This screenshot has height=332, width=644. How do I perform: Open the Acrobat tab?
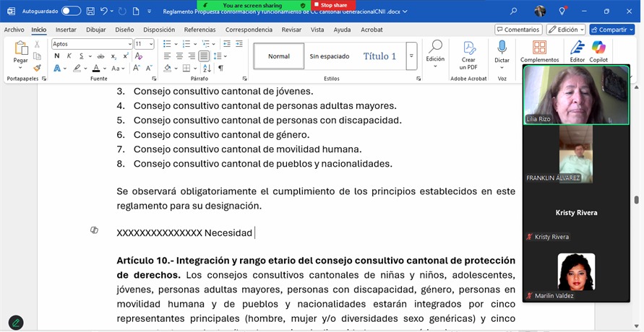tap(372, 30)
